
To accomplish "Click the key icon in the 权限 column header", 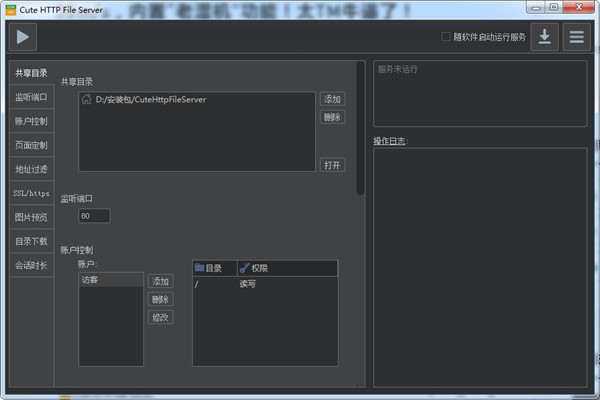I will click(x=245, y=268).
